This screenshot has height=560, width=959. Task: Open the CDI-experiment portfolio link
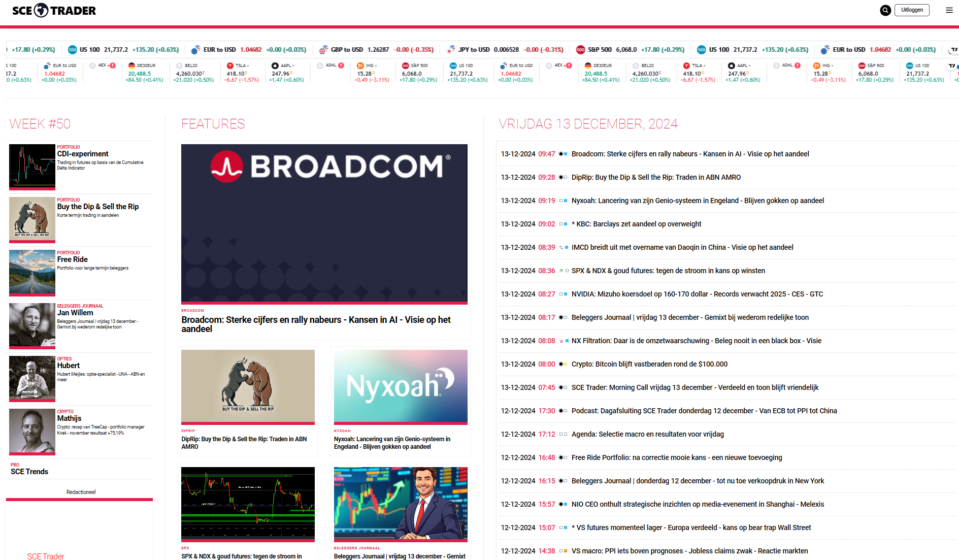(x=83, y=154)
